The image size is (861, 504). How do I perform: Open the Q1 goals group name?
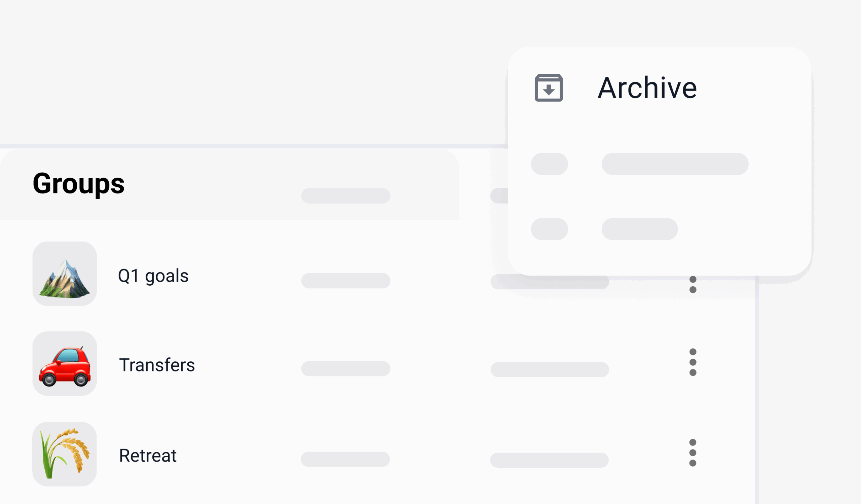(x=153, y=276)
